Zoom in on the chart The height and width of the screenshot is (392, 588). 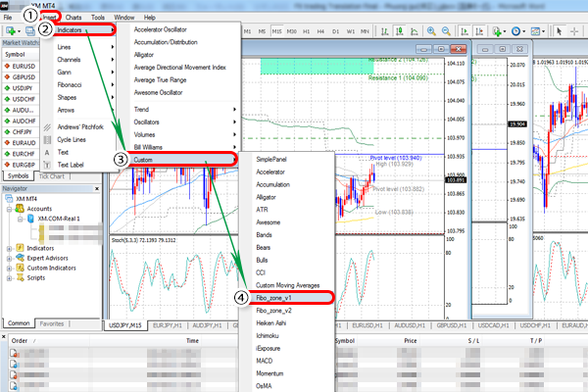pos(431,31)
